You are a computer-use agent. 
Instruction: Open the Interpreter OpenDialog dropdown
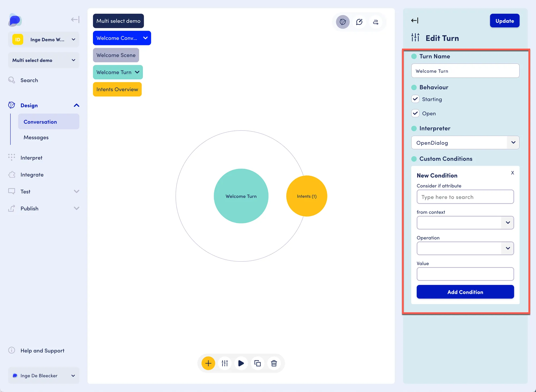coord(465,143)
